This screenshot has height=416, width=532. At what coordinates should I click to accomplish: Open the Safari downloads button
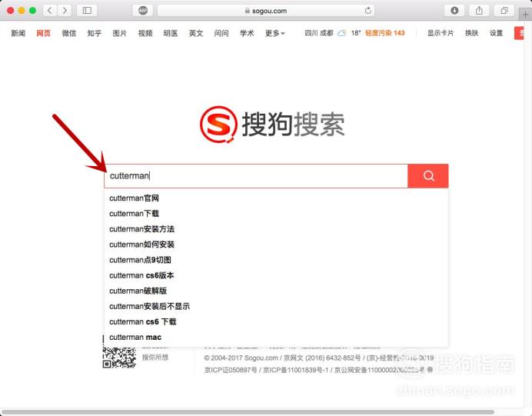click(454, 11)
